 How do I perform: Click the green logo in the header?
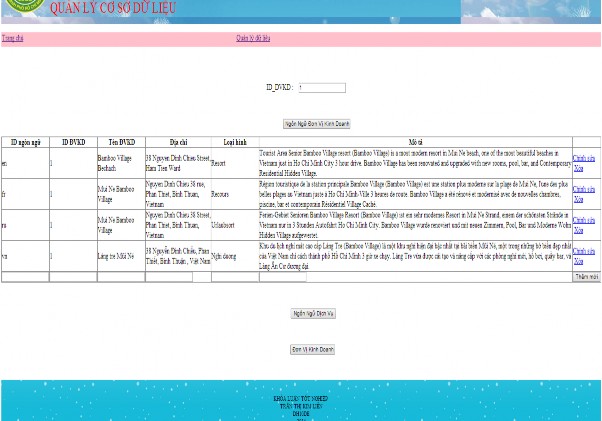pos(24,5)
